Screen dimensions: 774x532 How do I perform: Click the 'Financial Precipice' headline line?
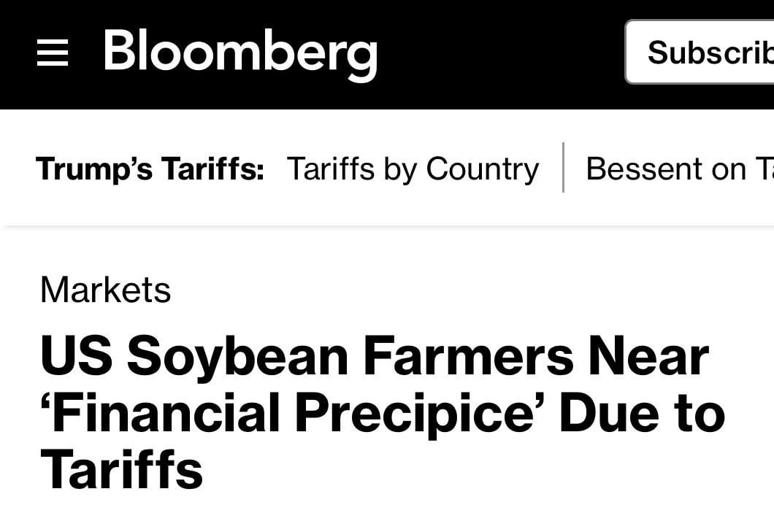(383, 412)
